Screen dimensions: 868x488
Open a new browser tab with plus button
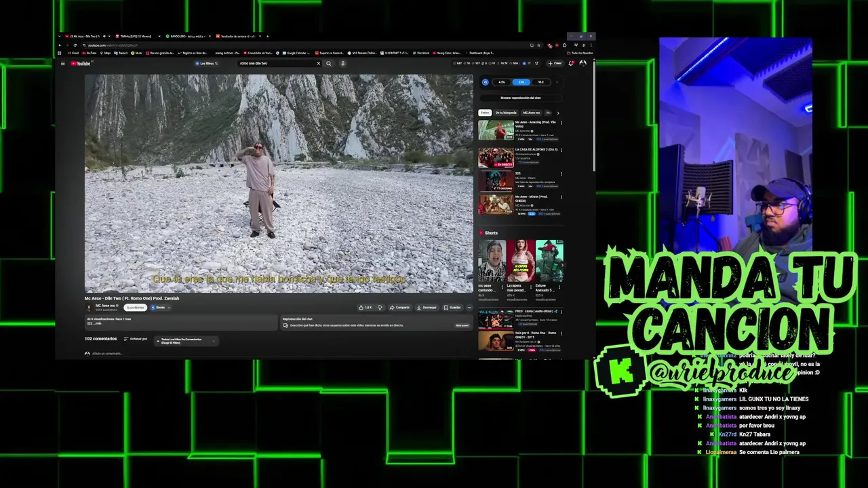coord(267,36)
